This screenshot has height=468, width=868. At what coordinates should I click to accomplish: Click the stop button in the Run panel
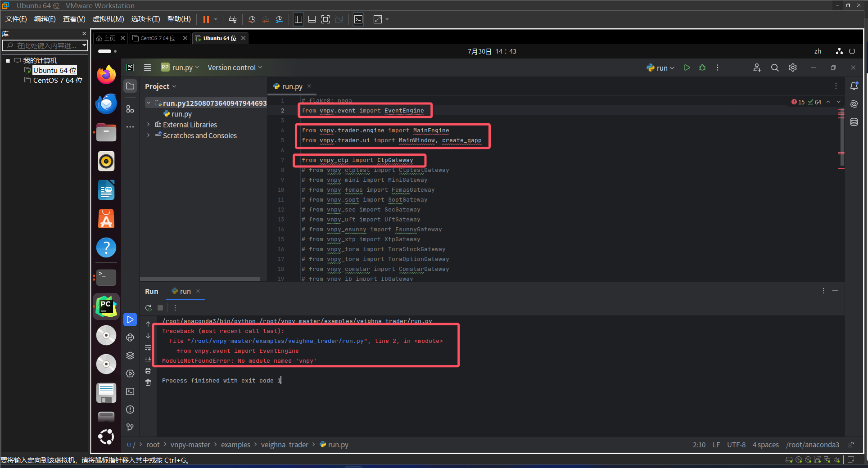click(160, 308)
